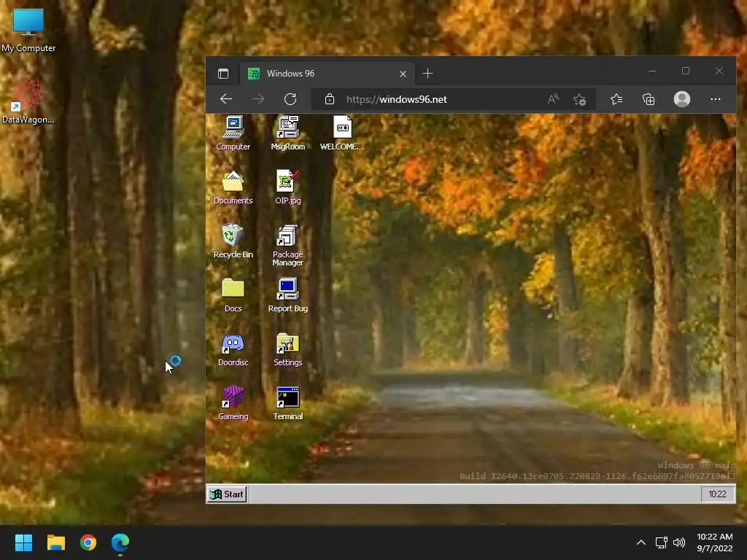
Task: Open a new browser tab
Action: pos(427,74)
